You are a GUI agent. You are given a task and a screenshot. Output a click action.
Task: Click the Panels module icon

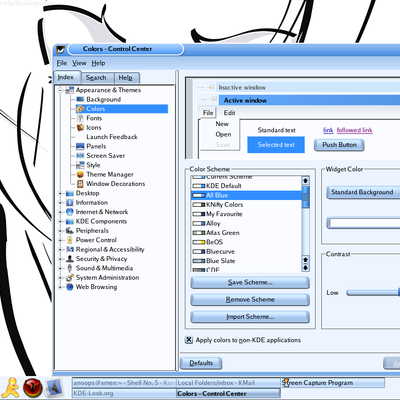80,146
